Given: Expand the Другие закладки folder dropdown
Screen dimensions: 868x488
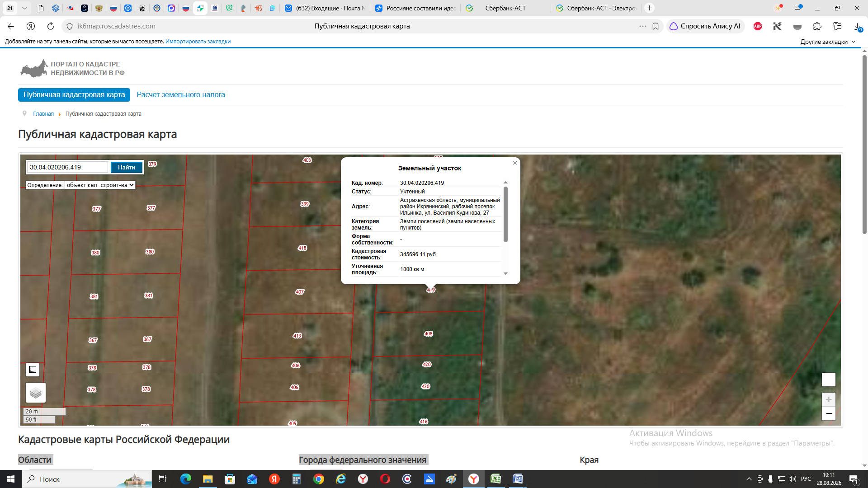Looking at the screenshot, I should pos(828,42).
